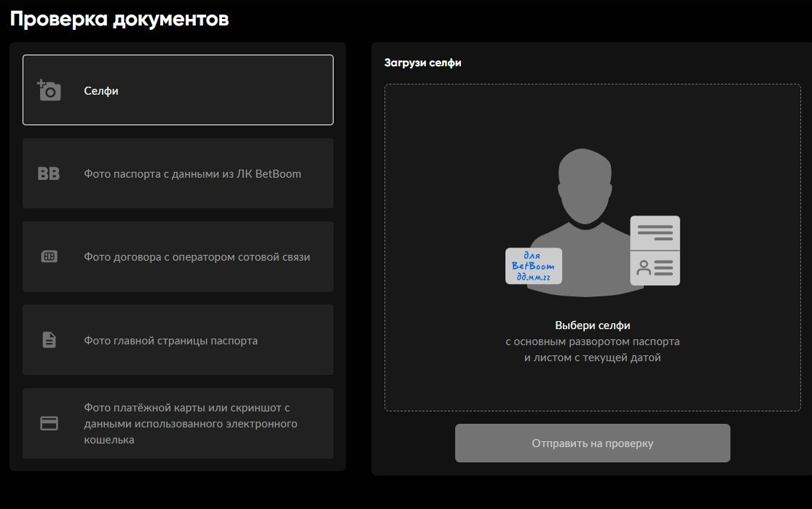This screenshot has height=509, width=812.
Task: Click the passport illustration beside the silhouette
Action: coord(655,250)
